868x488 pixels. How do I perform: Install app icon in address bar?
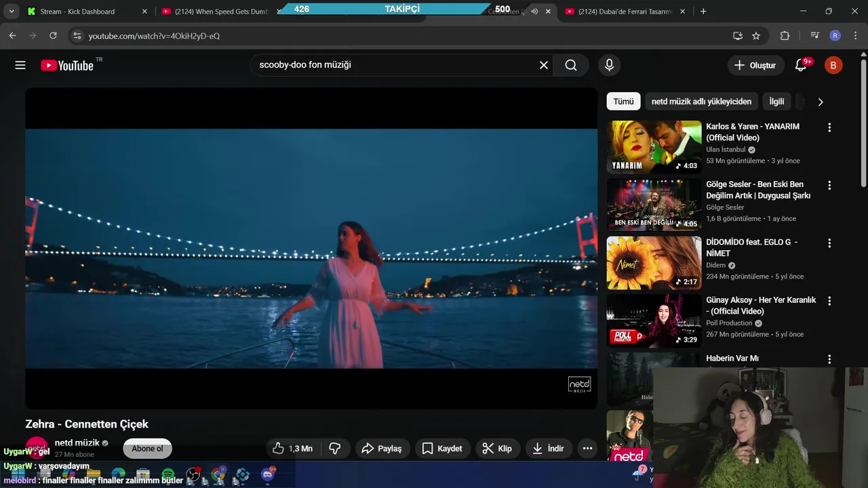tap(738, 35)
